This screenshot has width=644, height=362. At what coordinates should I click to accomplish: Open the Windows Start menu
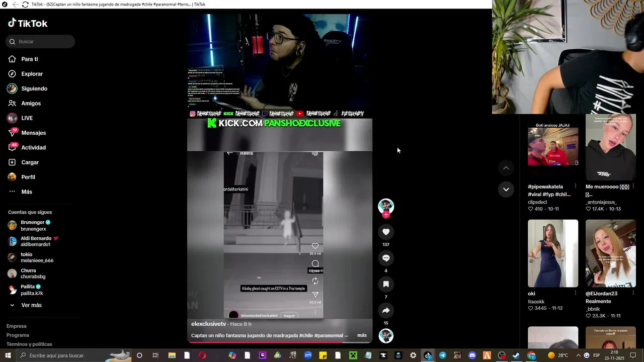(8, 355)
